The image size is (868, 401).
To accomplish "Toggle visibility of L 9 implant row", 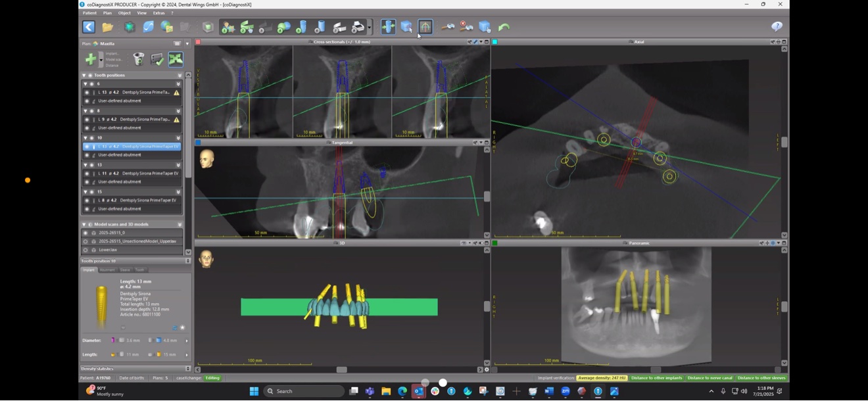I will (x=87, y=120).
